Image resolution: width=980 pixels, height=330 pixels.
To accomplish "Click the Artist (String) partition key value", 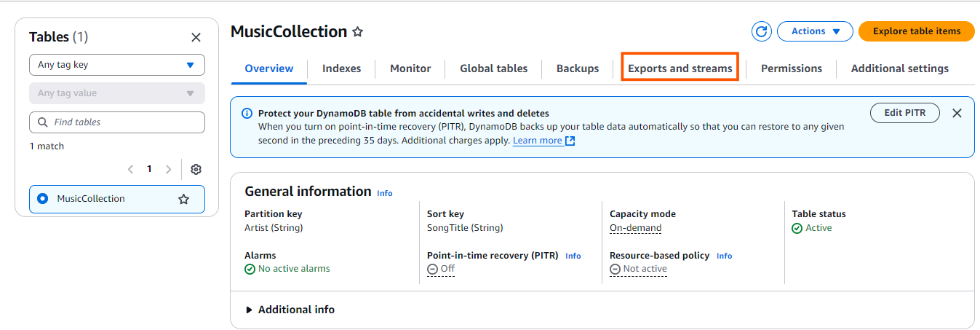I will [274, 228].
